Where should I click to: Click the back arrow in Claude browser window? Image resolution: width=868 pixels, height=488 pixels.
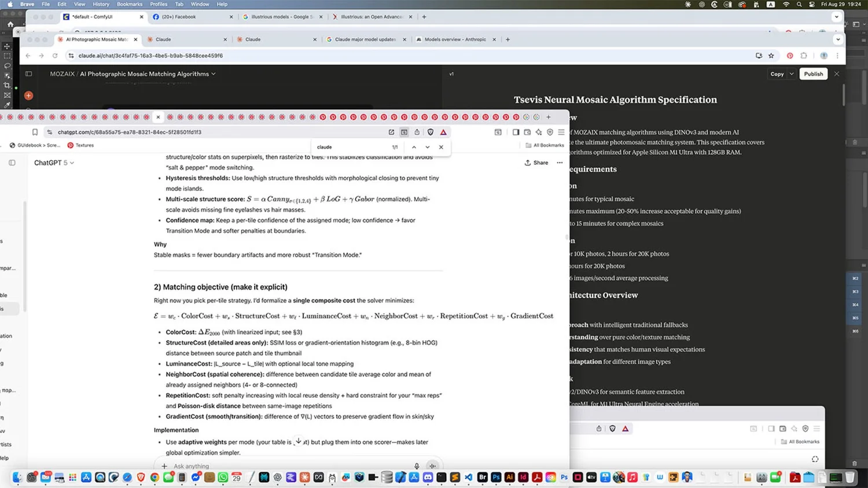28,56
